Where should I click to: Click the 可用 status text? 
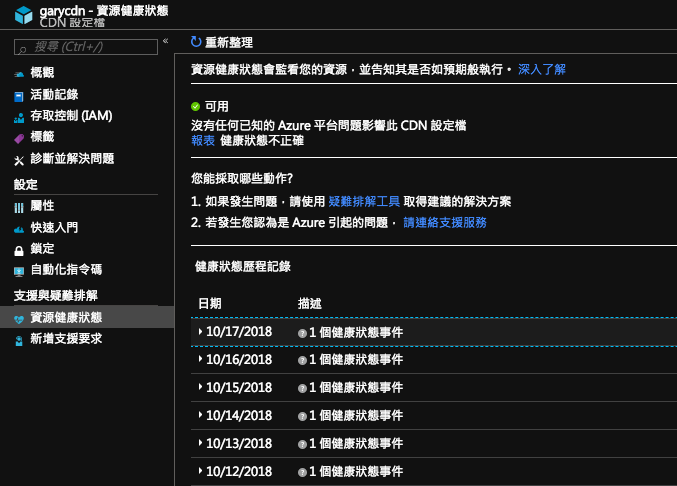point(217,107)
